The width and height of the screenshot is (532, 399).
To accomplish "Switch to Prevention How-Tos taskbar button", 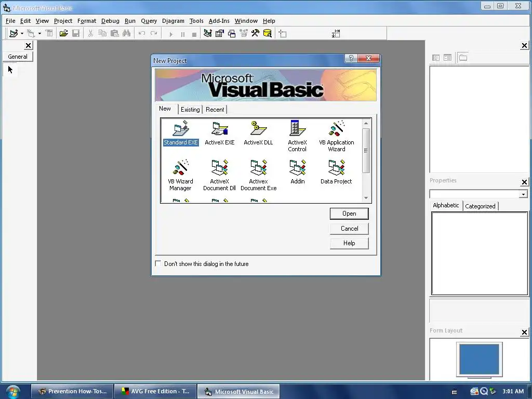I will point(72,391).
